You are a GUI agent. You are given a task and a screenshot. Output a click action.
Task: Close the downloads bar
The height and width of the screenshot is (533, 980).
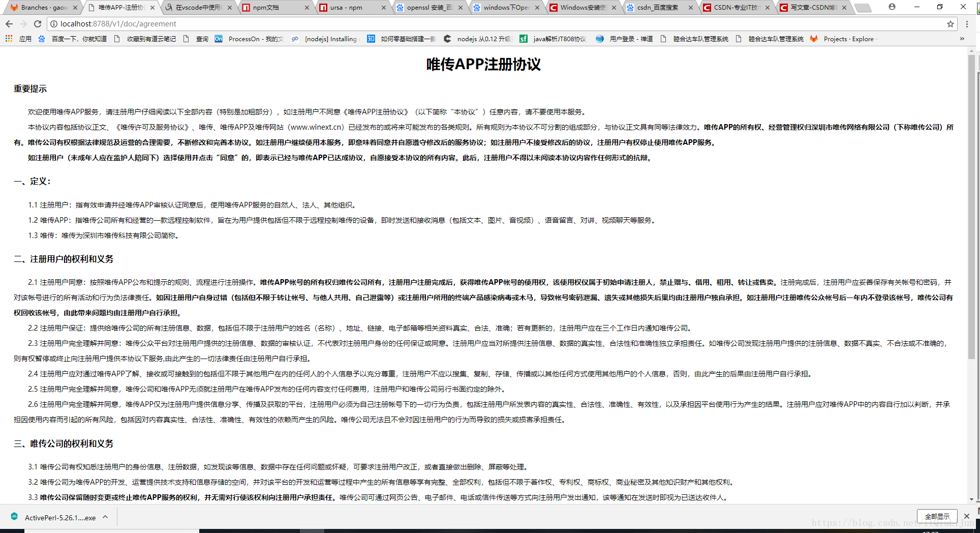(967, 516)
